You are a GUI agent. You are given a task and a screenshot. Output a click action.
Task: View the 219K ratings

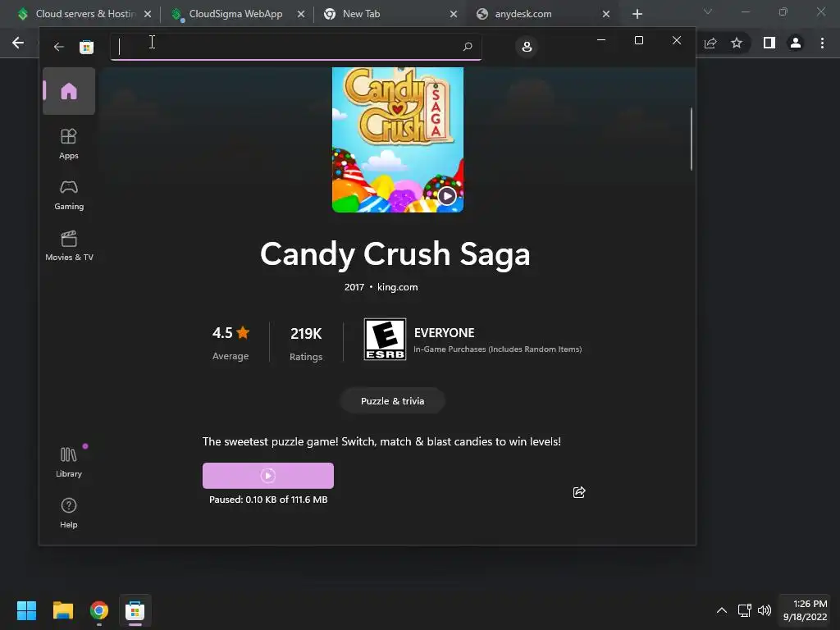[x=306, y=343]
